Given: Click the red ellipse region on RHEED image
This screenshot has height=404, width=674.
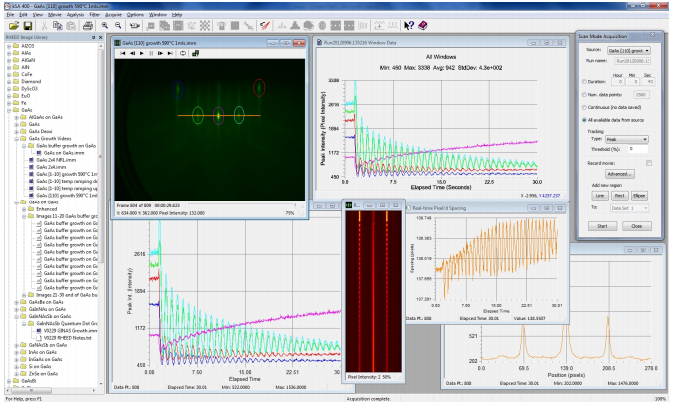Looking at the screenshot, I should (259, 88).
